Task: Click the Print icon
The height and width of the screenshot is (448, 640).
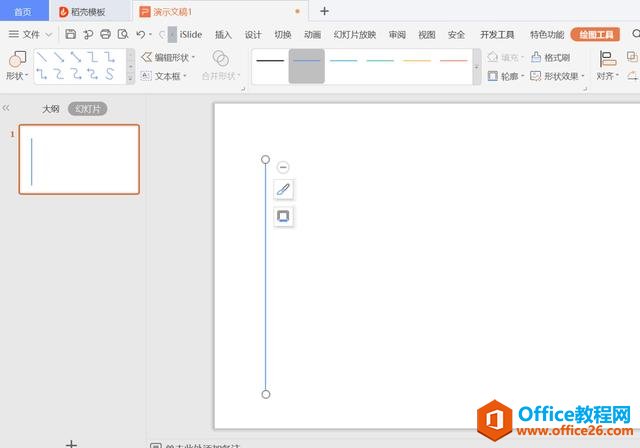Action: pyautogui.click(x=105, y=34)
